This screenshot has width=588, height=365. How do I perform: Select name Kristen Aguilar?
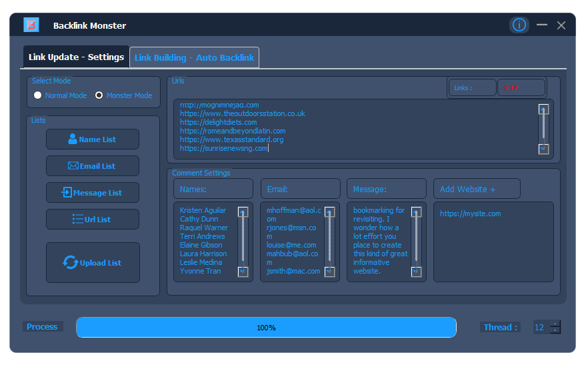tap(203, 210)
